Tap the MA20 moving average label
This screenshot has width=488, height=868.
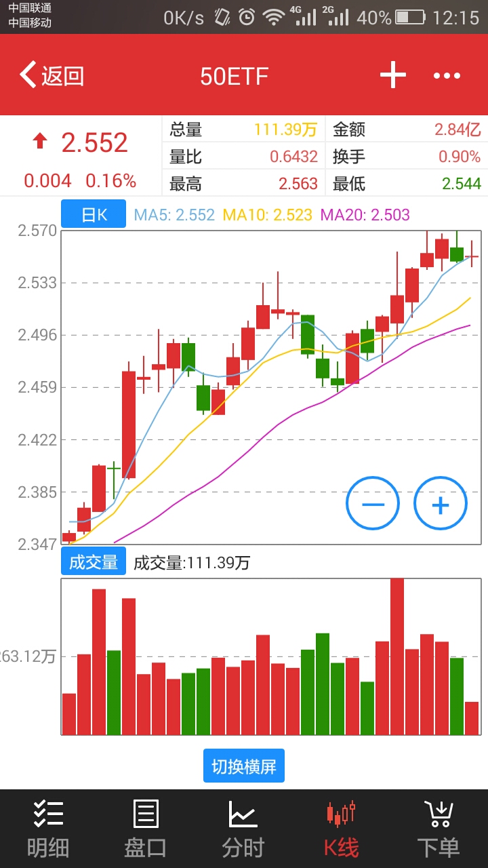click(x=365, y=215)
